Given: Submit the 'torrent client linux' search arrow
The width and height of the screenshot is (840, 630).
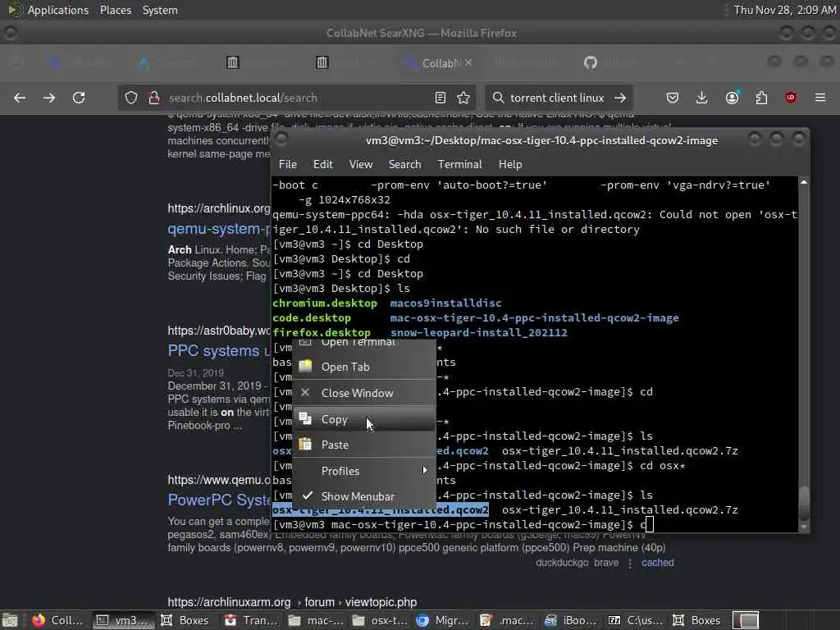Looking at the screenshot, I should click(x=620, y=98).
